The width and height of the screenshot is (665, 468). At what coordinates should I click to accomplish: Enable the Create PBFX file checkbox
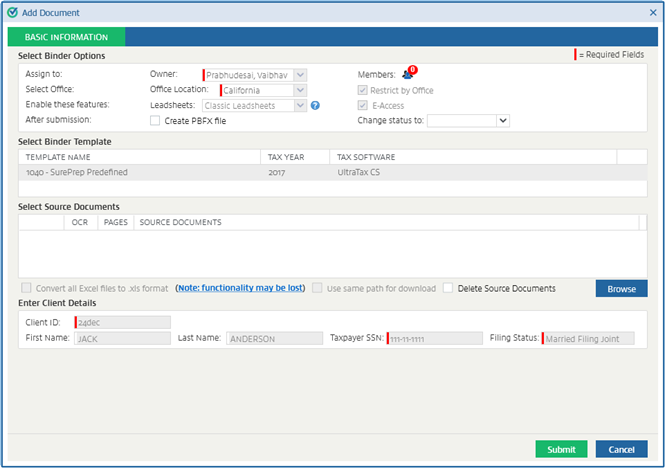click(155, 121)
